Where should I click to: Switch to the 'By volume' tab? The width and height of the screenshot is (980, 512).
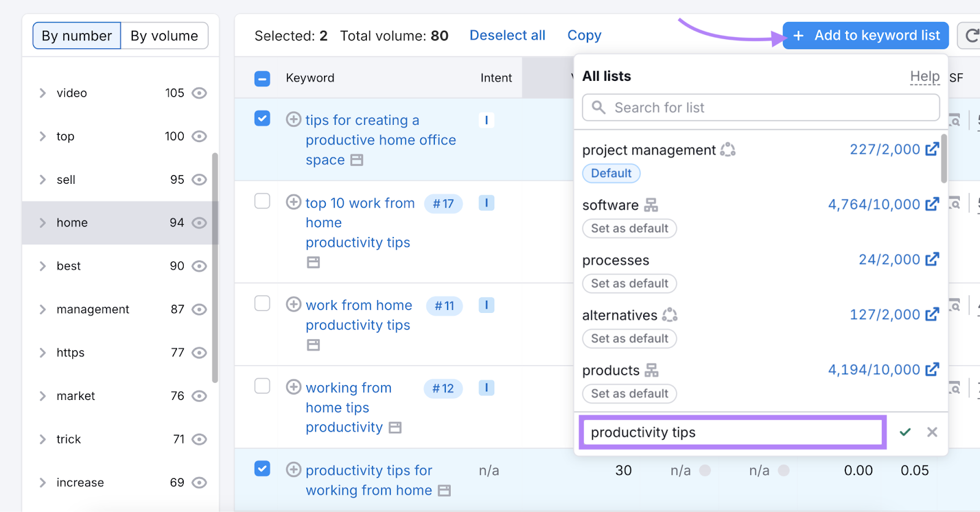(164, 36)
